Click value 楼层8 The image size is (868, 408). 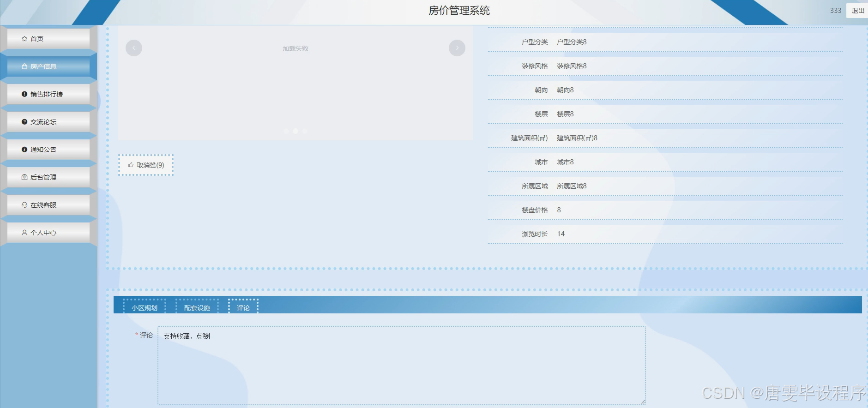pyautogui.click(x=565, y=114)
